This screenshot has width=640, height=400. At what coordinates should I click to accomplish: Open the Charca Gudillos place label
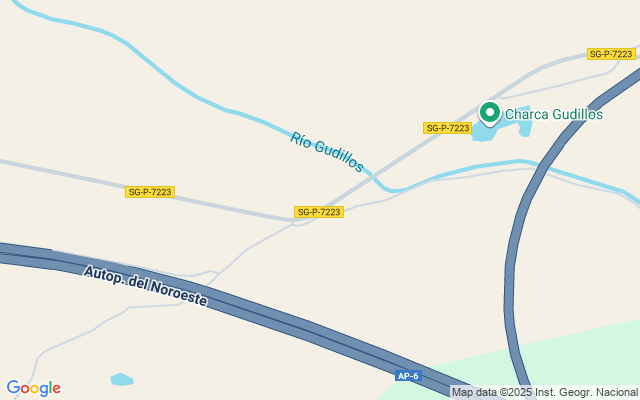[554, 114]
